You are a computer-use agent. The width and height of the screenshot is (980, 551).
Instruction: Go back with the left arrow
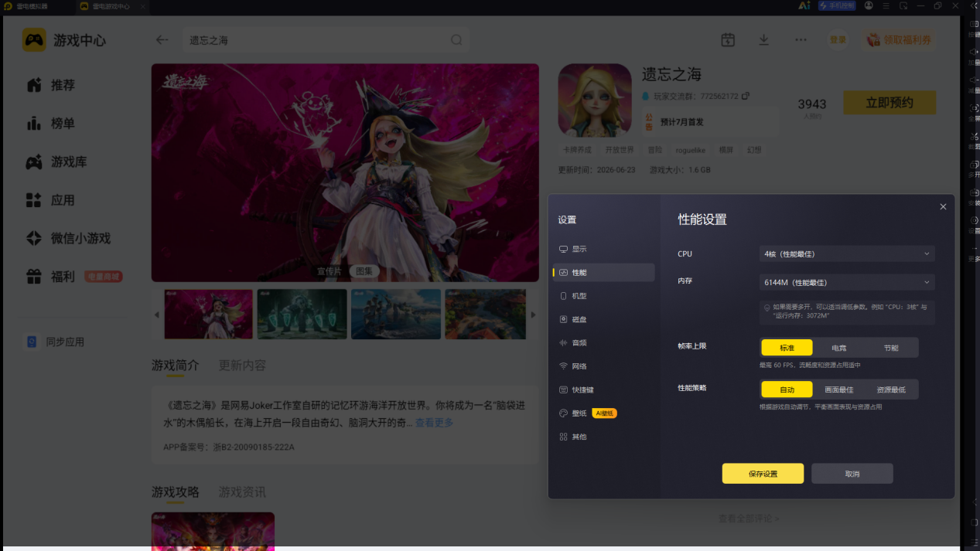coord(162,40)
